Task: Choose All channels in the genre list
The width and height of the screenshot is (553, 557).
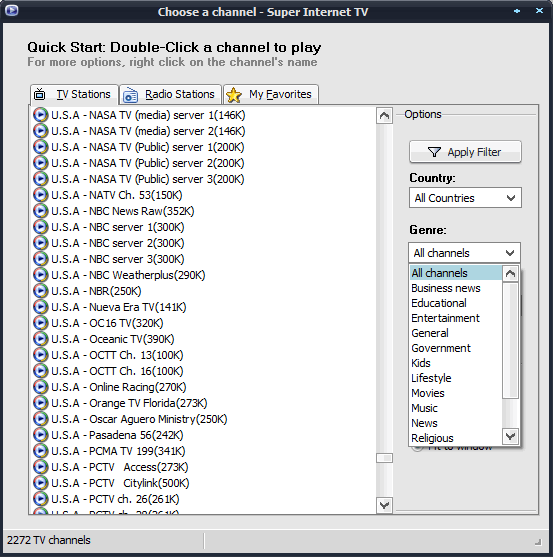Action: [456, 273]
